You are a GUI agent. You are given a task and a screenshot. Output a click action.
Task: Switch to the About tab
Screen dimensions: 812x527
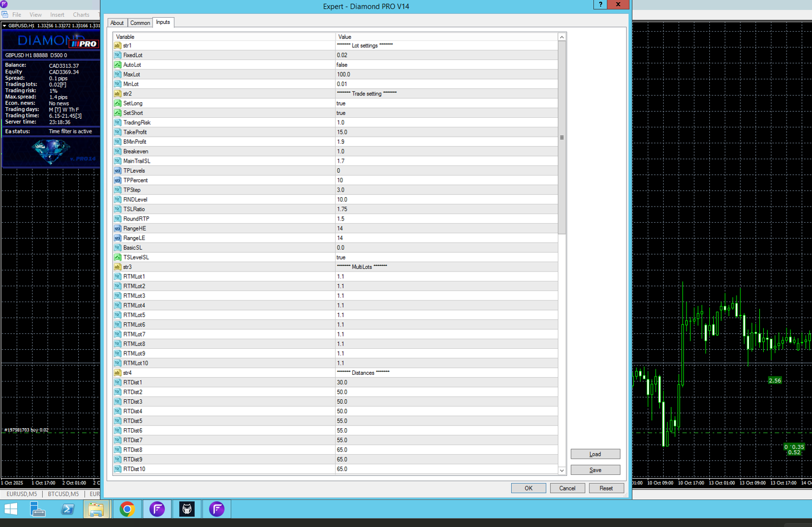pyautogui.click(x=117, y=23)
